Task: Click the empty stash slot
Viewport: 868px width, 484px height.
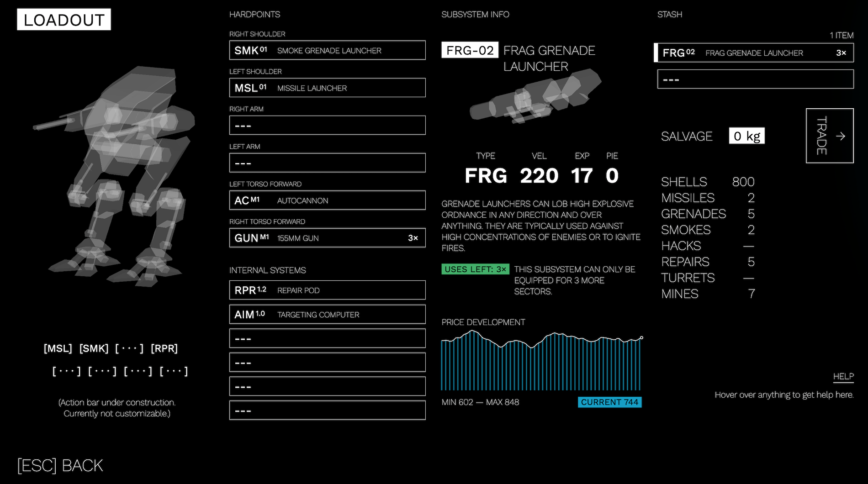Action: [x=754, y=79]
